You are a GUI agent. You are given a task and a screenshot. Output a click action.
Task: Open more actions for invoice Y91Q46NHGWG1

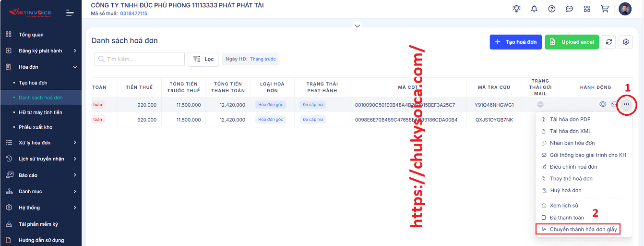click(x=626, y=104)
